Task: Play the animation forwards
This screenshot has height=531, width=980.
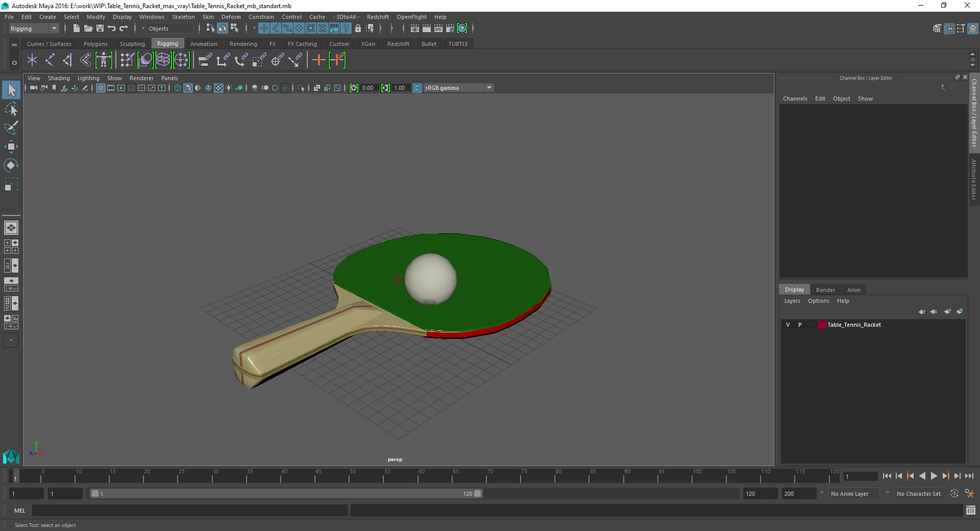Action: 934,476
